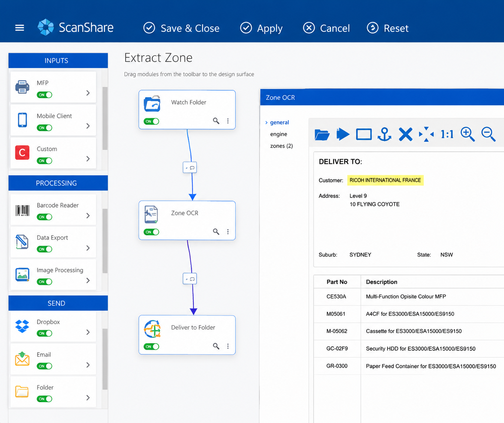Click the Reset button
This screenshot has width=504, height=423.
point(388,28)
